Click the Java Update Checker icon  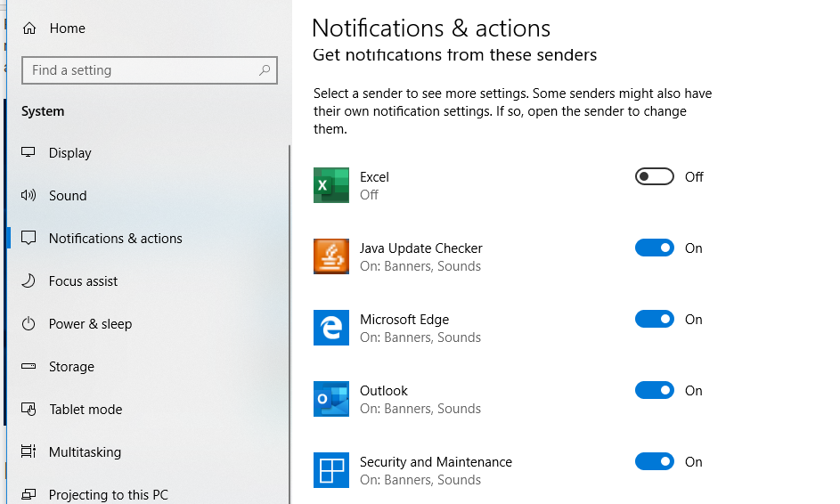[x=331, y=256]
